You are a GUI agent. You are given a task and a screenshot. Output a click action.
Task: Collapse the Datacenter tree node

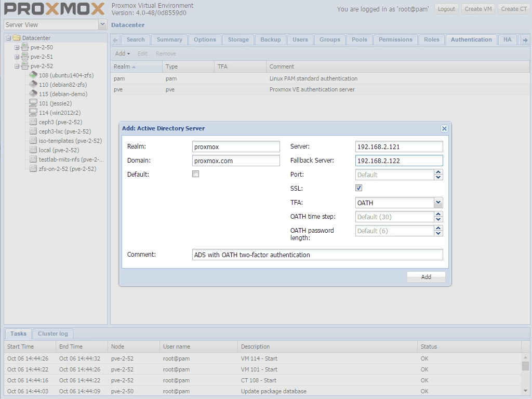point(8,38)
